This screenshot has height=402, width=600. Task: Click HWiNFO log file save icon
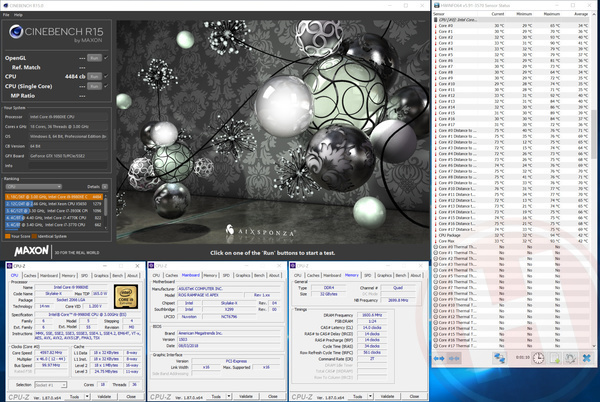555,358
